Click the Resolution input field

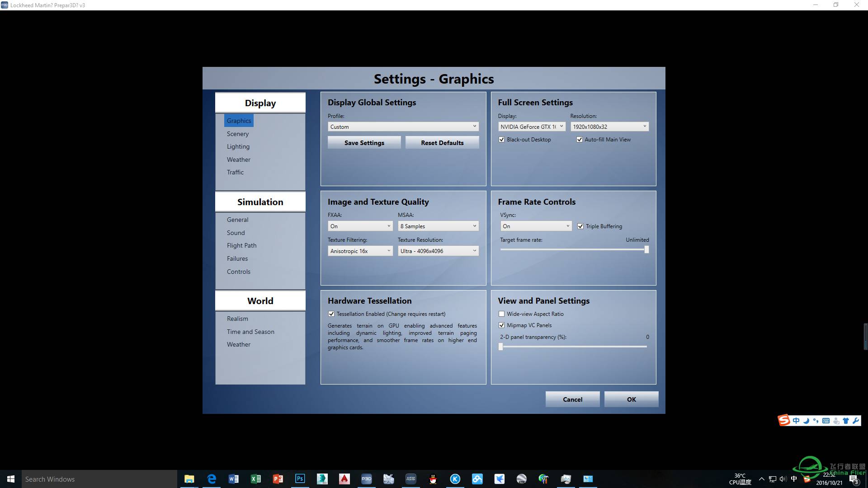(x=608, y=127)
